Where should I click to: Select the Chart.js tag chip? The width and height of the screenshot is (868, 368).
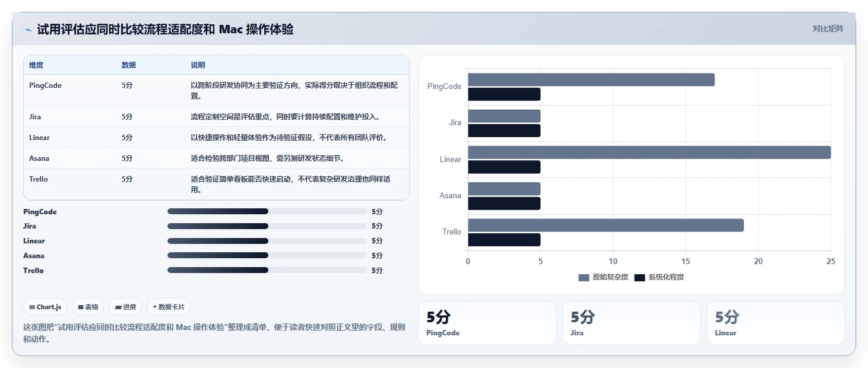pos(46,307)
